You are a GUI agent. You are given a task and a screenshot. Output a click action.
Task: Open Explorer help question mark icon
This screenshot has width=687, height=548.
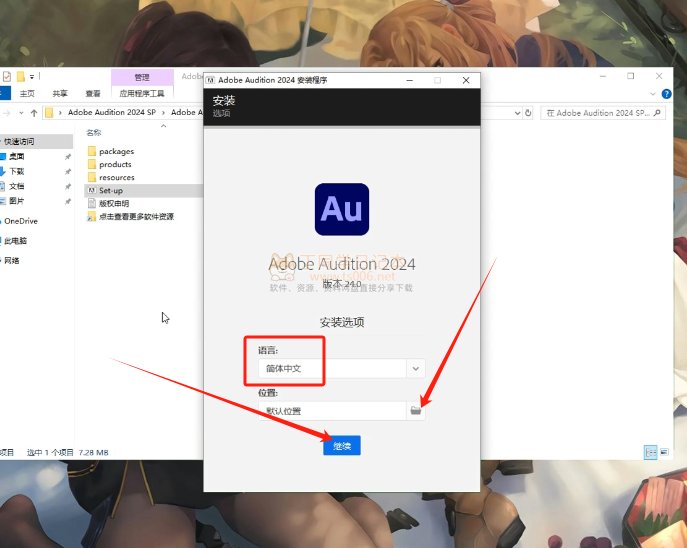click(x=666, y=94)
